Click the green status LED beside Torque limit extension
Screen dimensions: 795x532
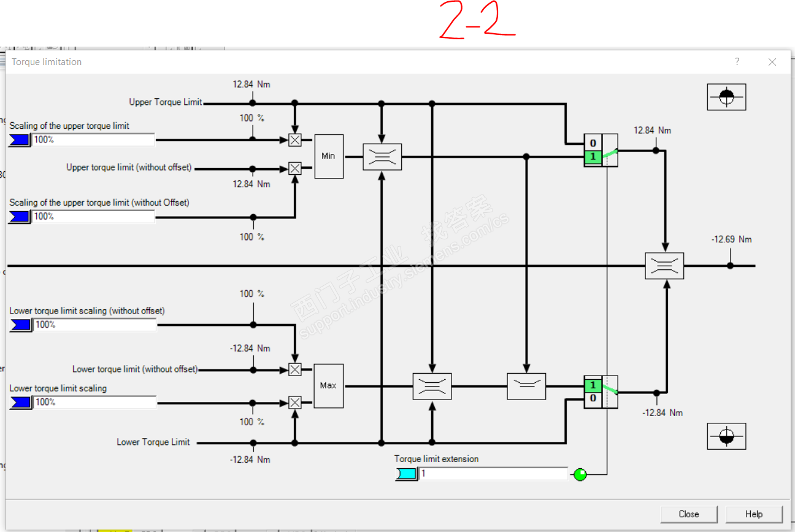click(x=580, y=474)
